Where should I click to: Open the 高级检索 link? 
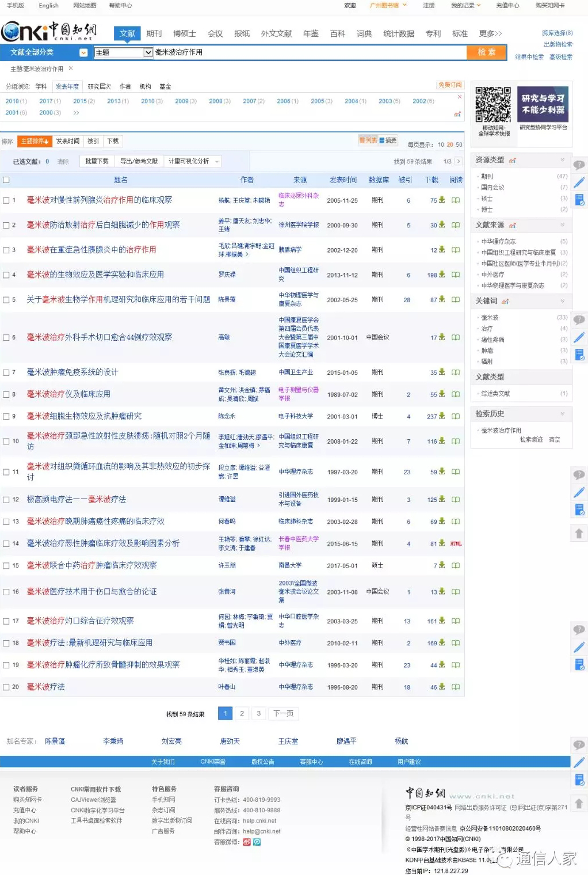pos(561,57)
